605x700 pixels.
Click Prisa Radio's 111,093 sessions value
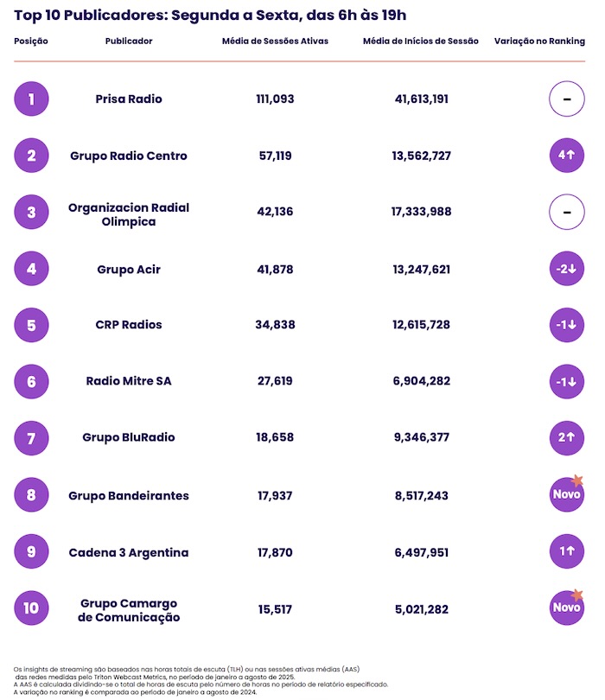[x=275, y=99]
